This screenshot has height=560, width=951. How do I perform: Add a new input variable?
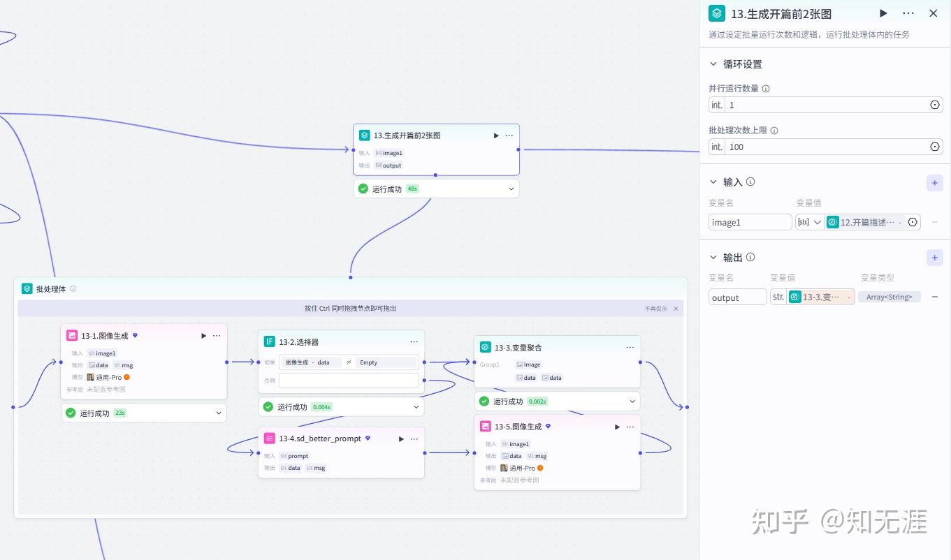(935, 182)
